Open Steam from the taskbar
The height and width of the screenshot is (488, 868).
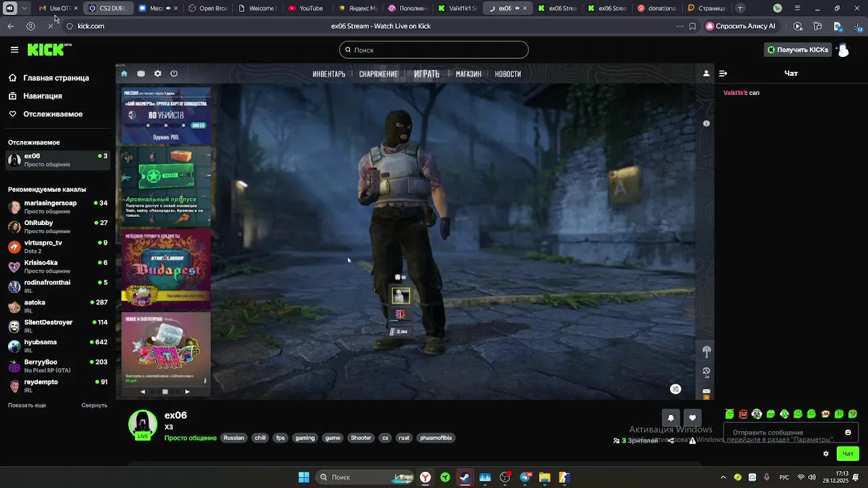[465, 477]
